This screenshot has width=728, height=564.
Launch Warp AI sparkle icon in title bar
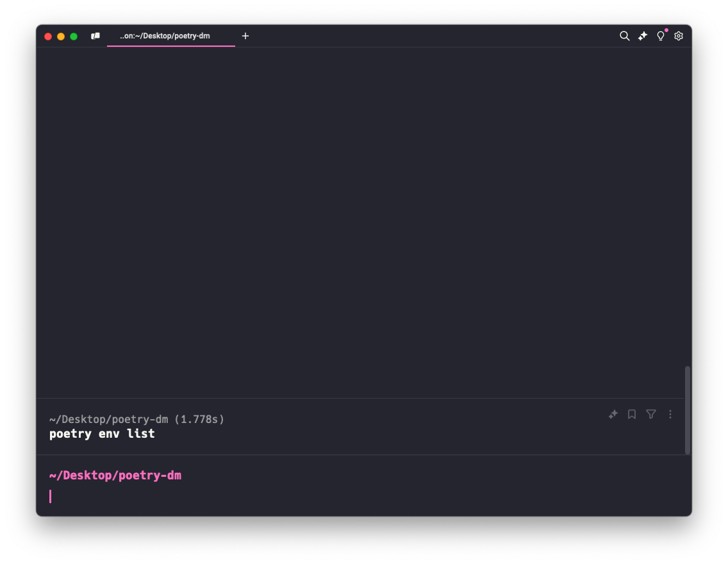pyautogui.click(x=643, y=36)
